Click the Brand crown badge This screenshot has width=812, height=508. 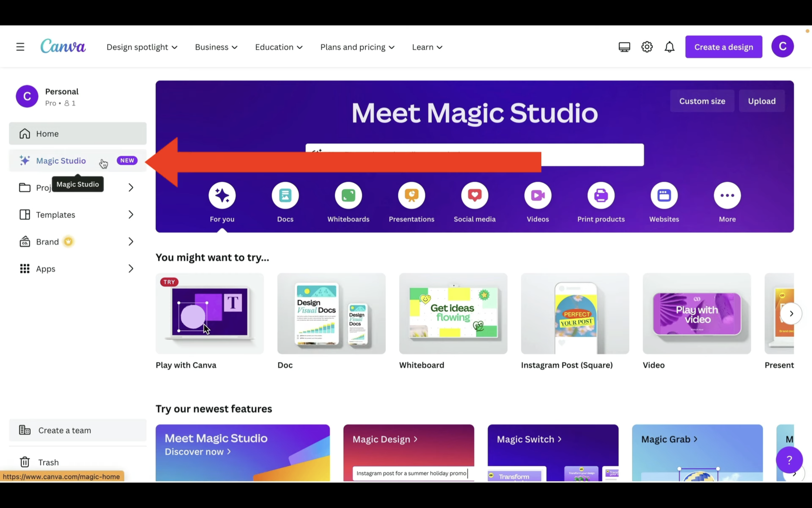coord(69,242)
